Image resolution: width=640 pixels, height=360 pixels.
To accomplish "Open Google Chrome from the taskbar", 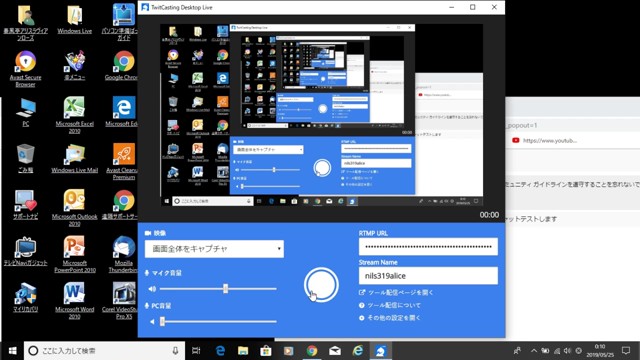I will 312,351.
